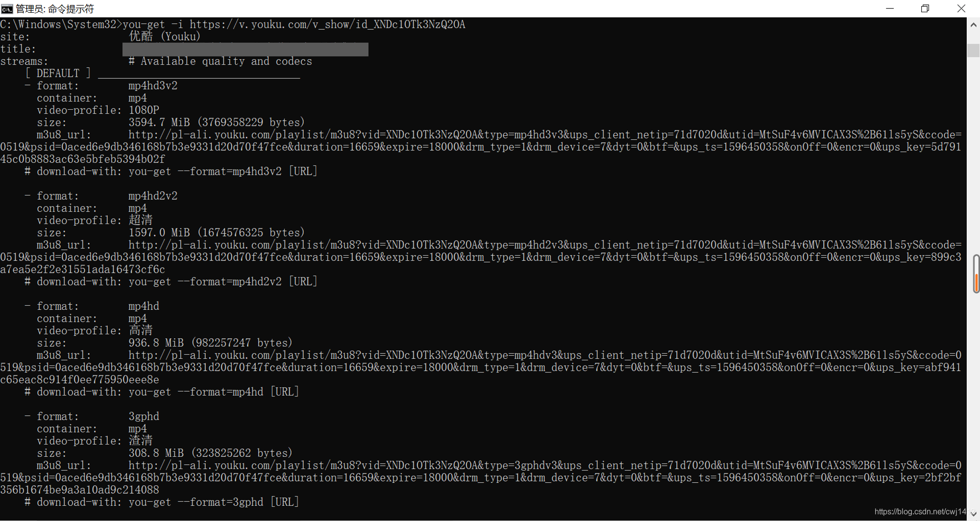
Task: Click the scrollbar down arrow
Action: pyautogui.click(x=974, y=514)
